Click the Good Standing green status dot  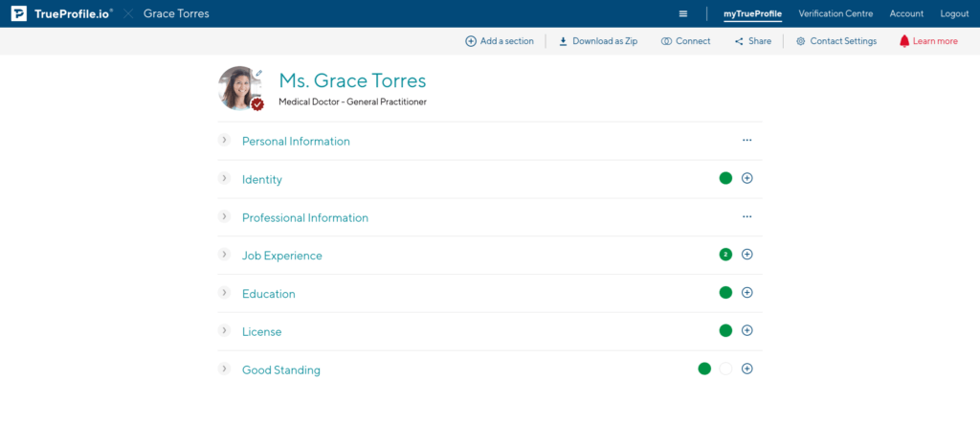tap(704, 370)
